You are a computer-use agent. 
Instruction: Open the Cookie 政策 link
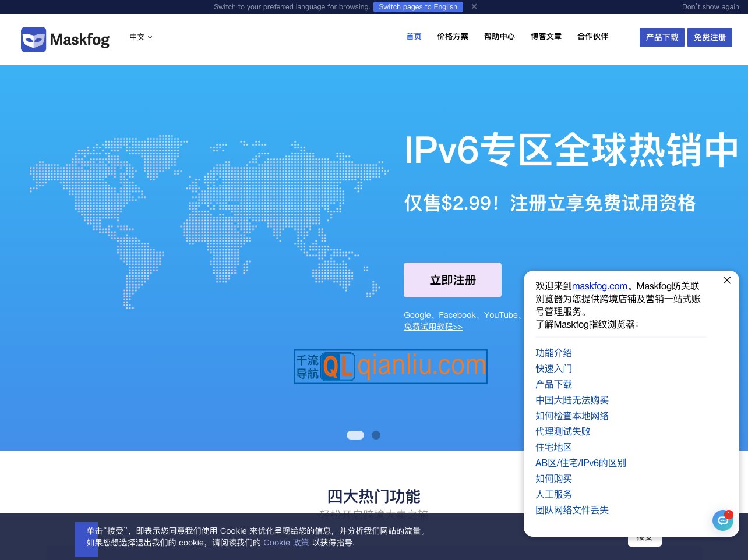point(286,543)
